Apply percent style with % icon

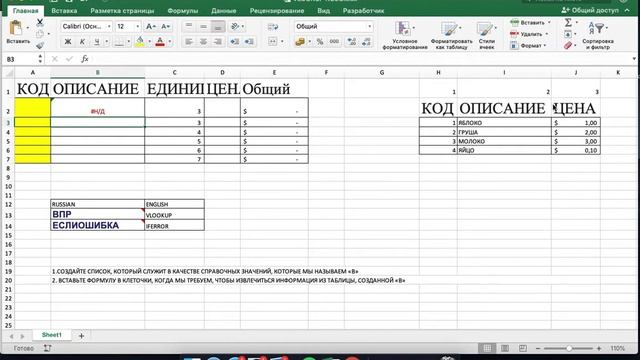320,42
